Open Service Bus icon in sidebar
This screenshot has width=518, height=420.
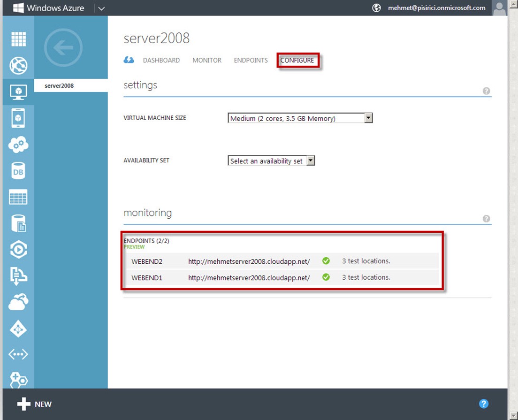coord(18,276)
